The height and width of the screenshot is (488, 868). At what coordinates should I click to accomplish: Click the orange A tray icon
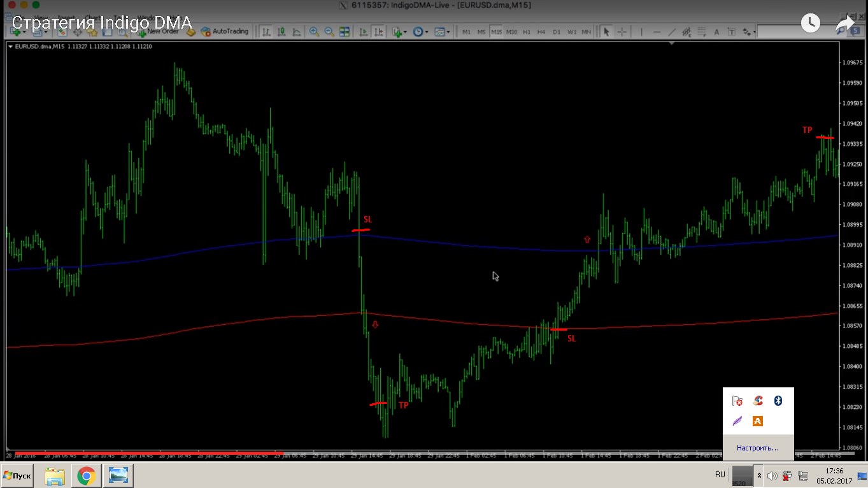(758, 421)
